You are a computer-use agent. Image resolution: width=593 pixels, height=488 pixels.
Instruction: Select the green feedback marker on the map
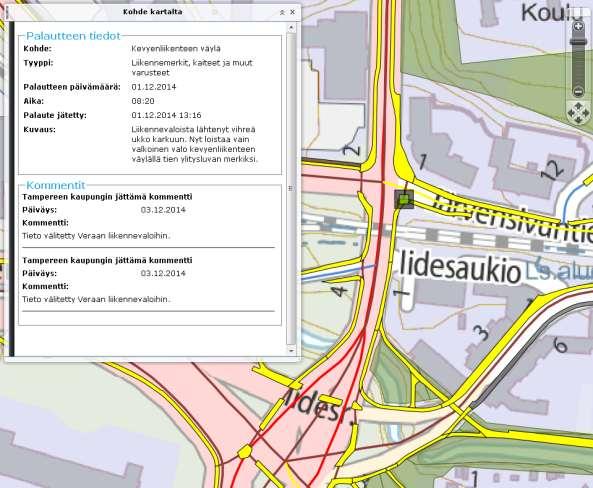[x=404, y=199]
